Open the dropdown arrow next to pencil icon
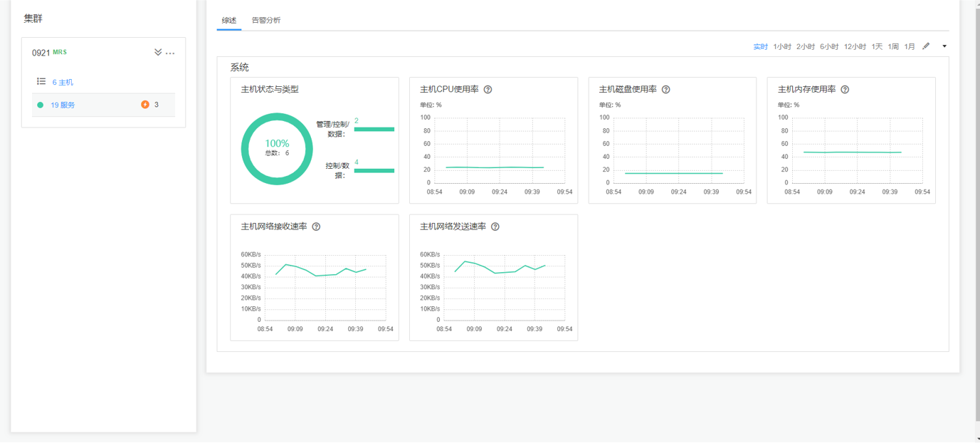980x443 pixels. click(x=944, y=46)
